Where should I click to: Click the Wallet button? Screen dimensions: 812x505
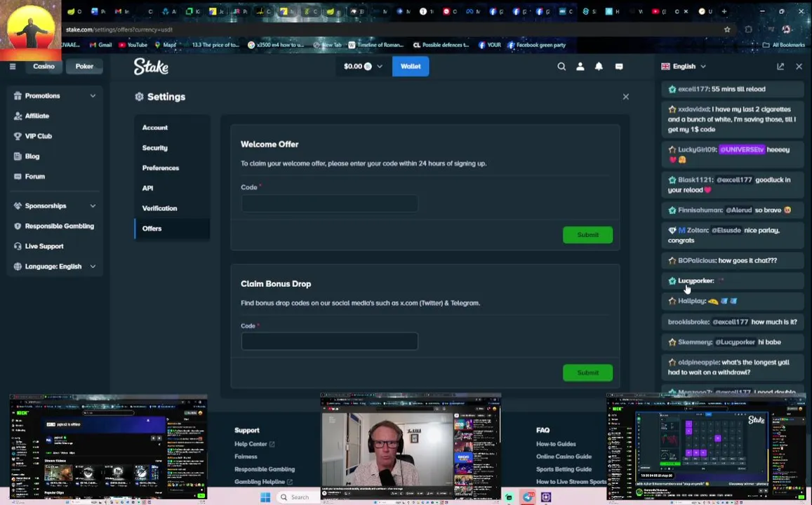[411, 66]
